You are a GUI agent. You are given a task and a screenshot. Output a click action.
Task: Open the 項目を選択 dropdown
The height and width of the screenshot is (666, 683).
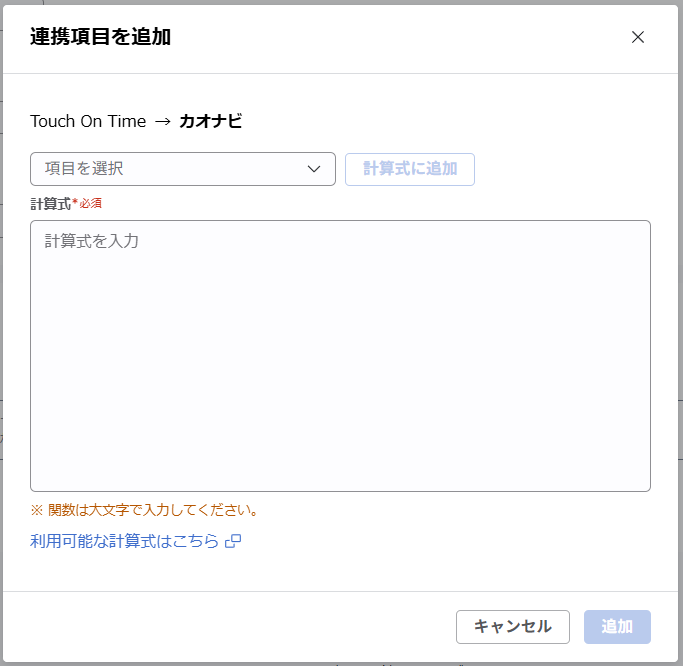click(x=183, y=169)
